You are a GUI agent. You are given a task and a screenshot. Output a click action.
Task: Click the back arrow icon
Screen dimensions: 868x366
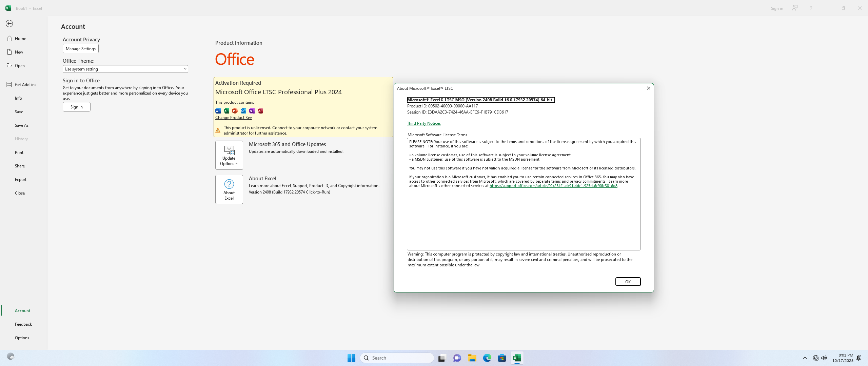[9, 24]
